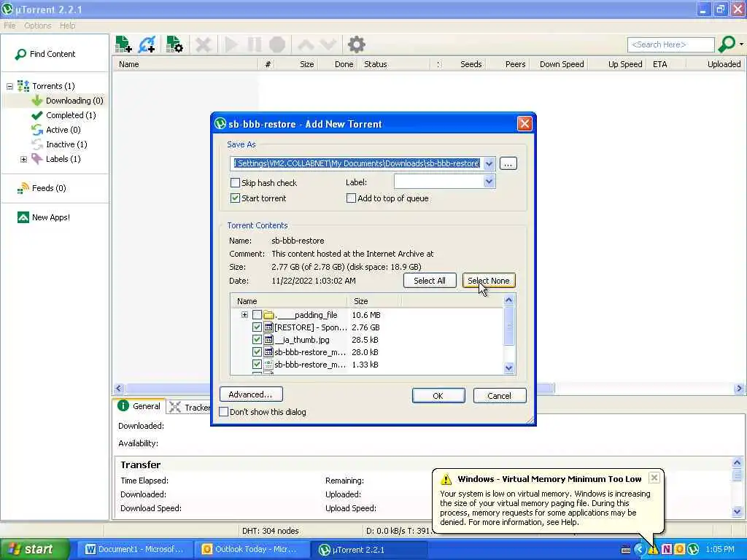This screenshot has width=747, height=560.
Task: Click the Search Here input field
Action: (671, 44)
